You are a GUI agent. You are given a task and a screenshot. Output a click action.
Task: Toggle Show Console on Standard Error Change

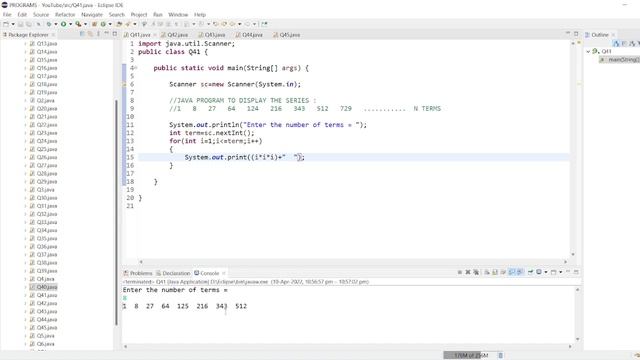tap(520, 272)
